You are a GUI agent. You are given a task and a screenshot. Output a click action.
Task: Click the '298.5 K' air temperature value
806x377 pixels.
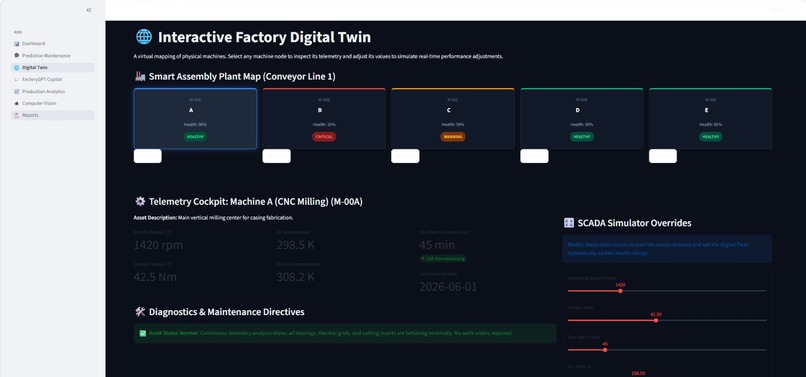coord(296,245)
